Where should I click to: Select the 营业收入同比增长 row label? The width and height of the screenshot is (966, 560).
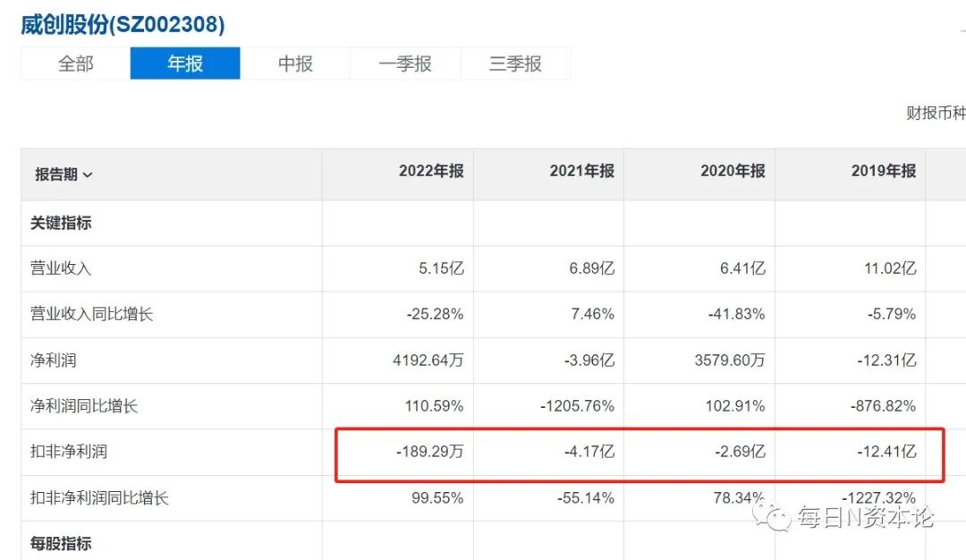coord(91,314)
